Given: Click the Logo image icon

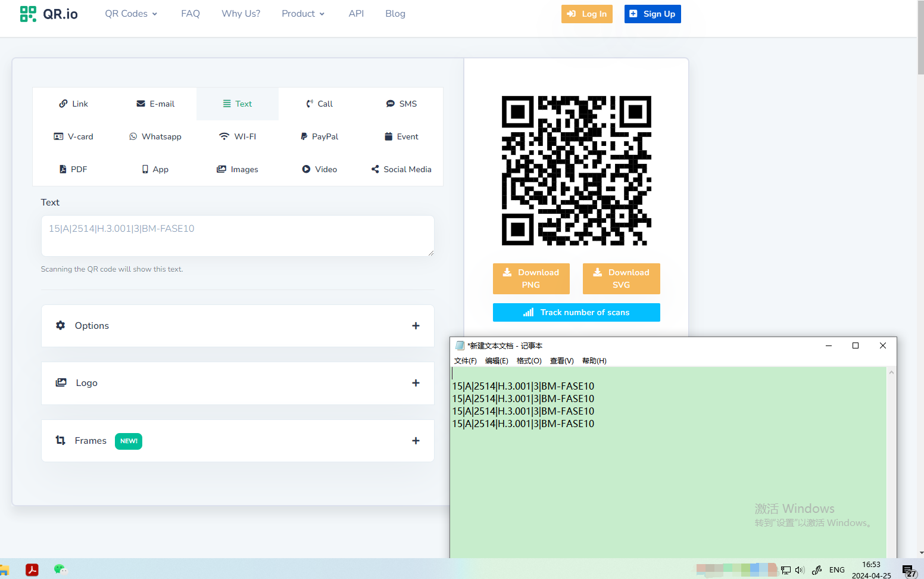Looking at the screenshot, I should click(61, 382).
